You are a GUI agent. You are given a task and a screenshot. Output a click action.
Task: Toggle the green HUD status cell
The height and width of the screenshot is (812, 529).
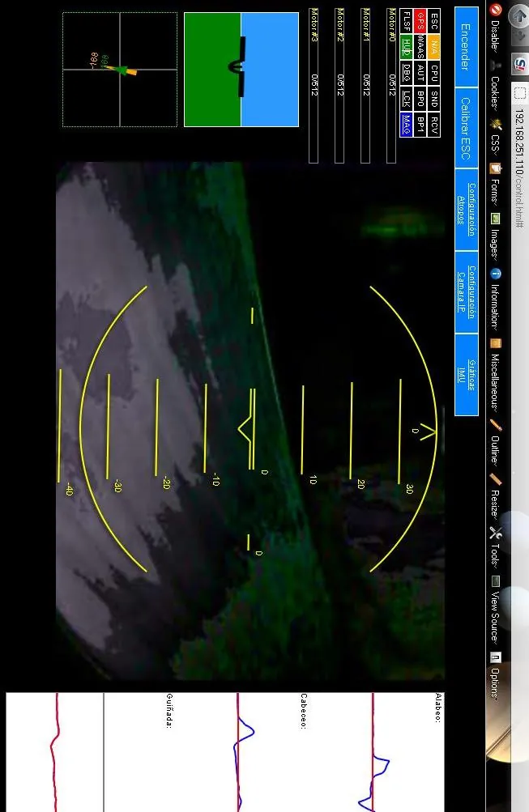click(407, 47)
